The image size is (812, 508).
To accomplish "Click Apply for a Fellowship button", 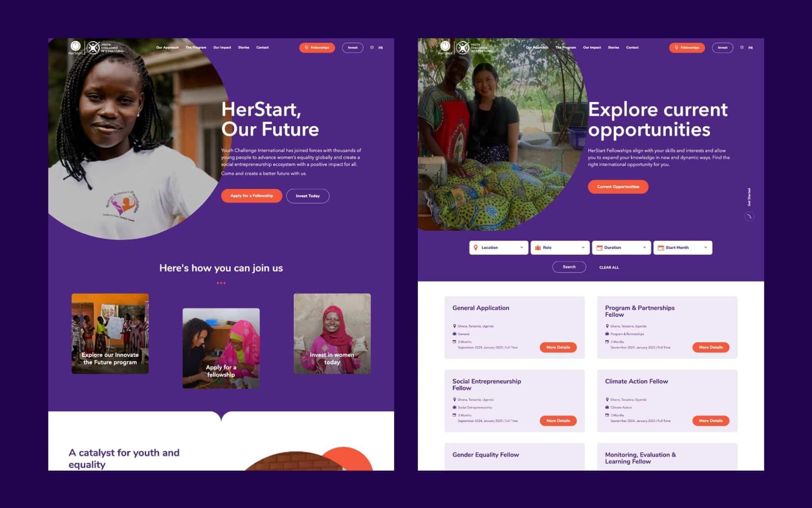I will [251, 196].
